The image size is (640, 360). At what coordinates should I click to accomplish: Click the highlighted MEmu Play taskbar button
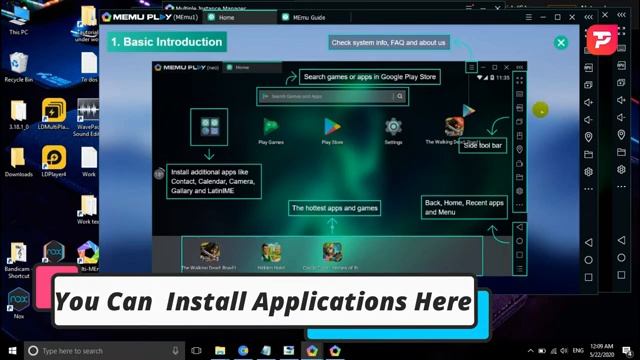tap(312, 351)
